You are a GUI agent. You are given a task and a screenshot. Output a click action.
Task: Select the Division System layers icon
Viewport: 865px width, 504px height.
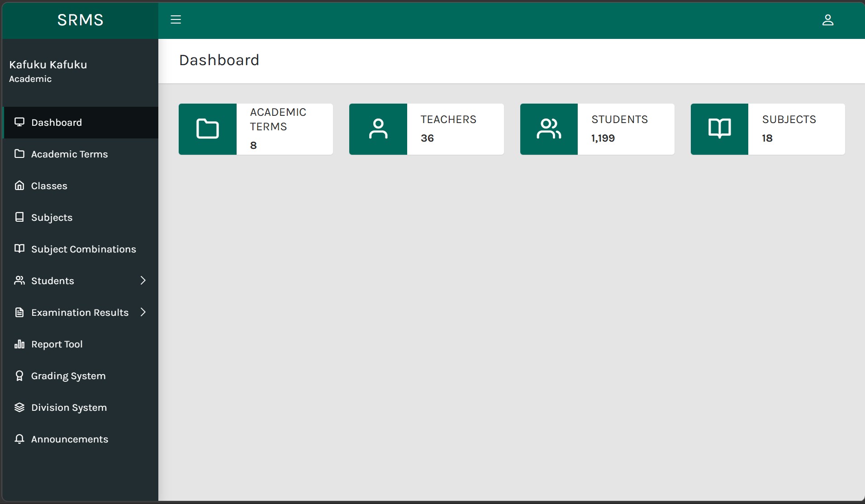click(x=19, y=407)
